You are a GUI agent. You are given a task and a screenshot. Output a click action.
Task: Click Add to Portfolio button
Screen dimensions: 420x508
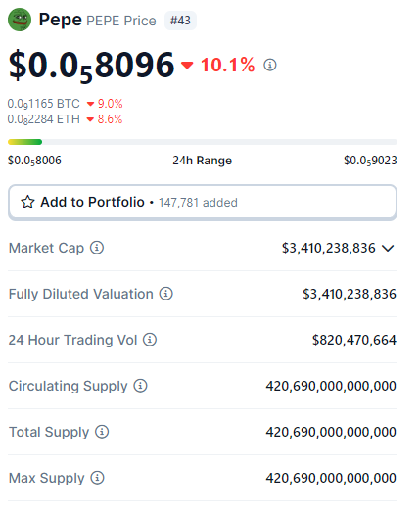click(203, 203)
